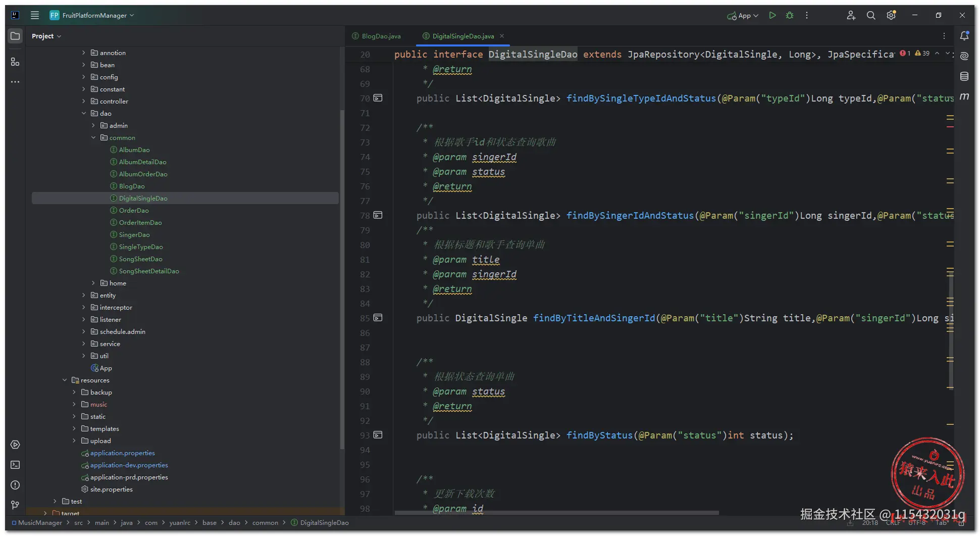Viewport: 980px width, 536px height.
Task: Select the templates folder
Action: point(105,428)
